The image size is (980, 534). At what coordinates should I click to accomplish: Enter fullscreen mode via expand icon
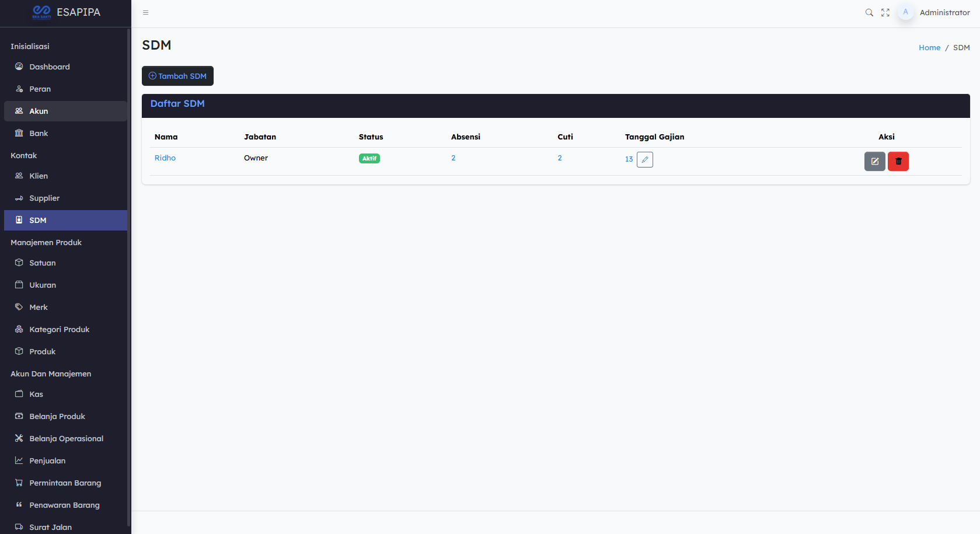click(885, 12)
